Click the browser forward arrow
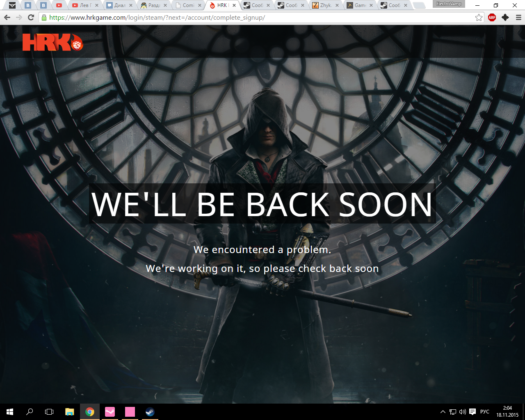 click(x=19, y=17)
